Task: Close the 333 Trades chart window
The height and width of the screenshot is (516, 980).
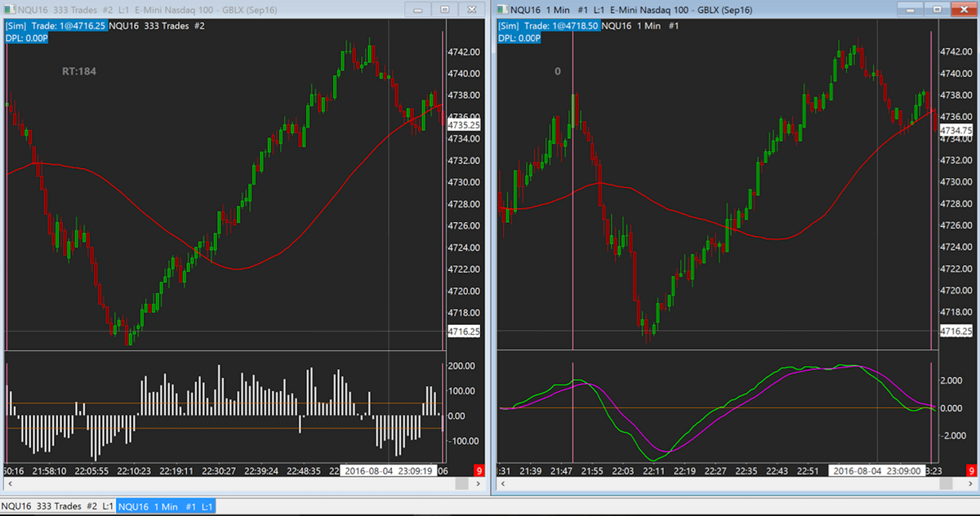Action: 470,9
